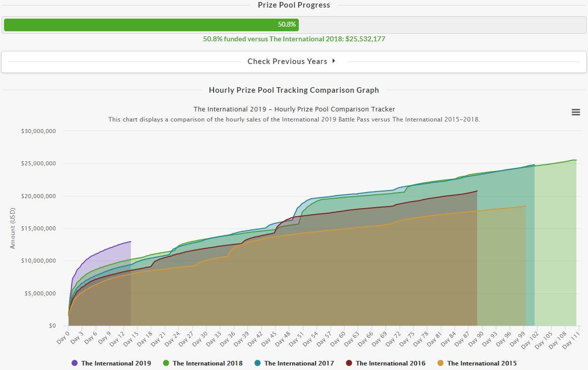Expand the Check Previous Years section
This screenshot has width=588, height=370.
click(x=292, y=61)
